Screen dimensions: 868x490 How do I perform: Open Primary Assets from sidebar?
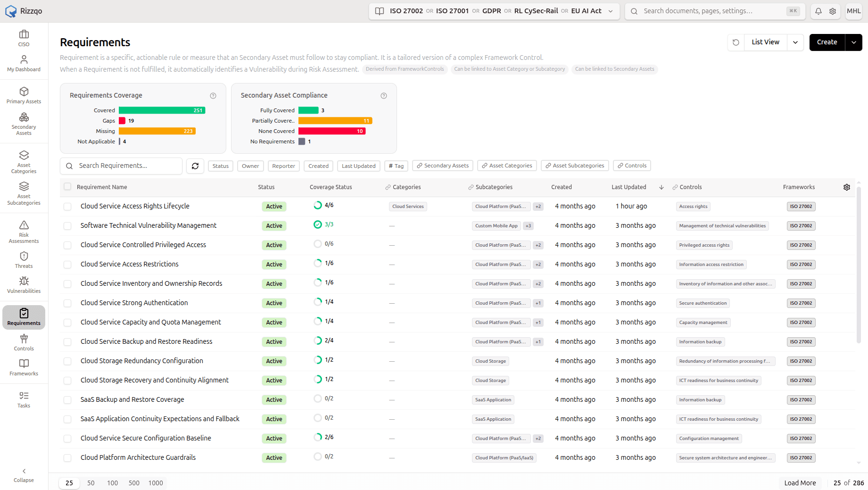click(x=24, y=95)
